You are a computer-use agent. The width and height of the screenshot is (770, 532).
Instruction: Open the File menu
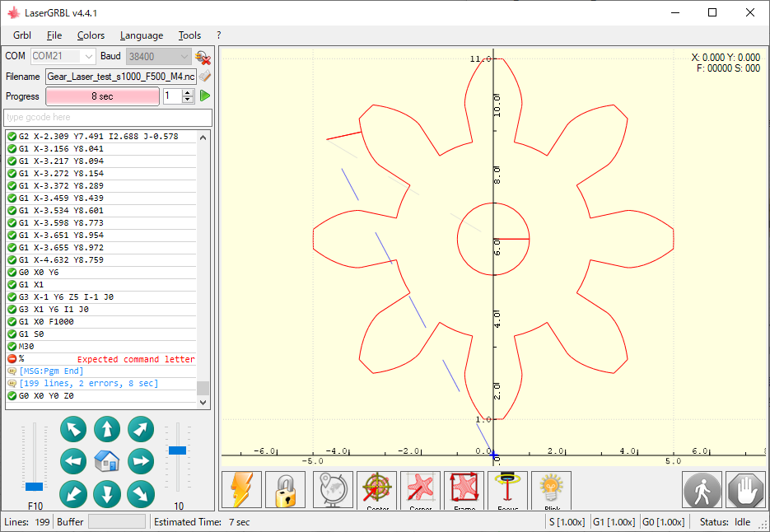54,35
